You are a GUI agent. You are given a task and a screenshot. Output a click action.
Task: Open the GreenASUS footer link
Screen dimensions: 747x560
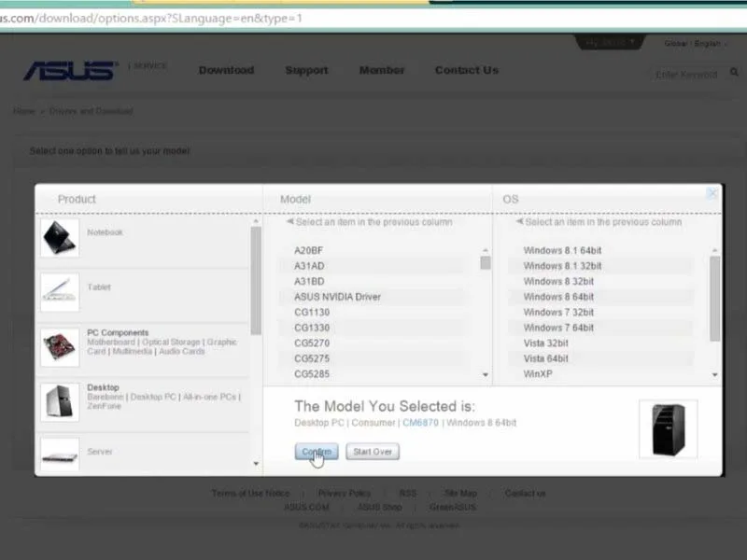pyautogui.click(x=453, y=507)
